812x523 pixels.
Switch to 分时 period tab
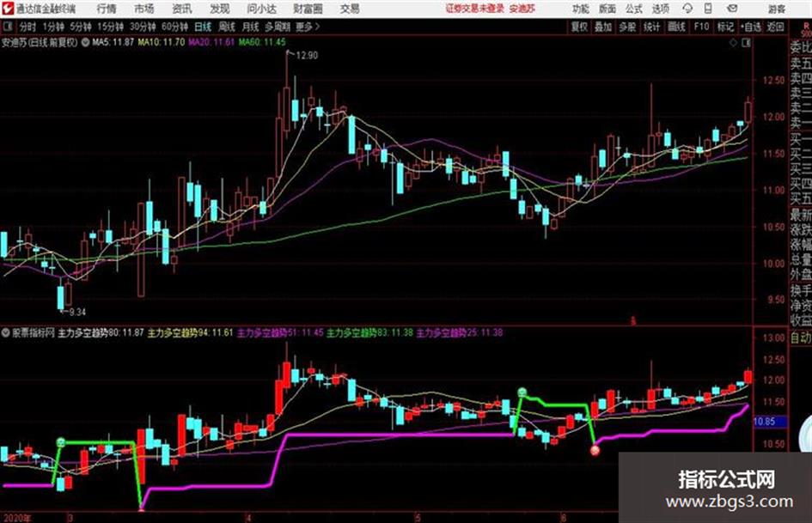click(x=27, y=27)
